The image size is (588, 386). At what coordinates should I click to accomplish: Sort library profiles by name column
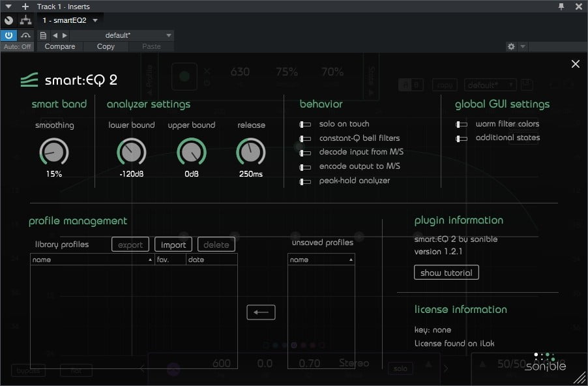(93, 260)
